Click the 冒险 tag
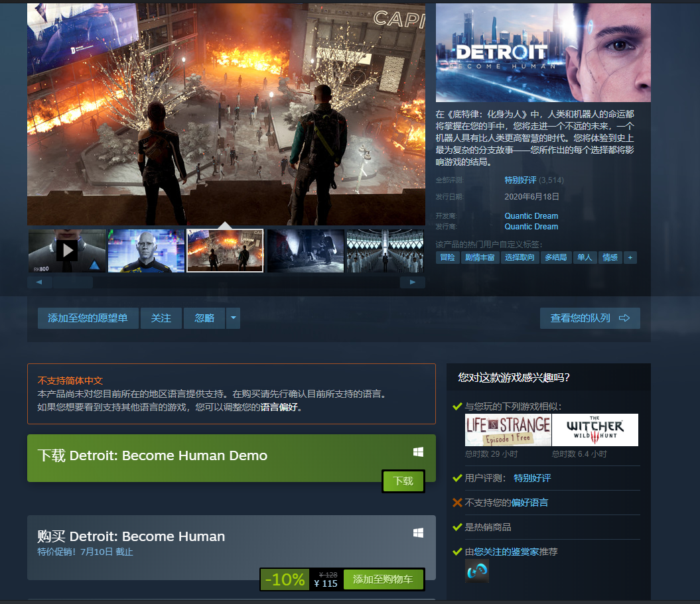 447,257
